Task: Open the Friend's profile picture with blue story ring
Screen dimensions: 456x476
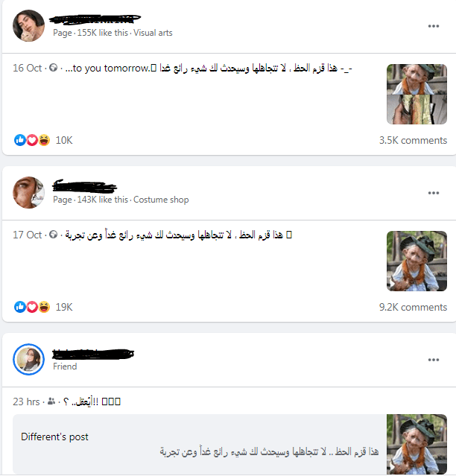Action: (28, 360)
